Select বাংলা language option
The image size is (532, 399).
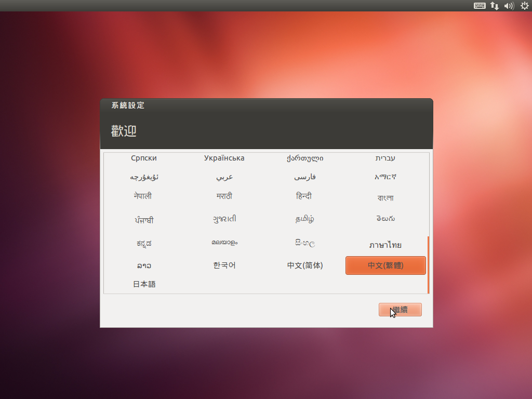[x=385, y=197]
